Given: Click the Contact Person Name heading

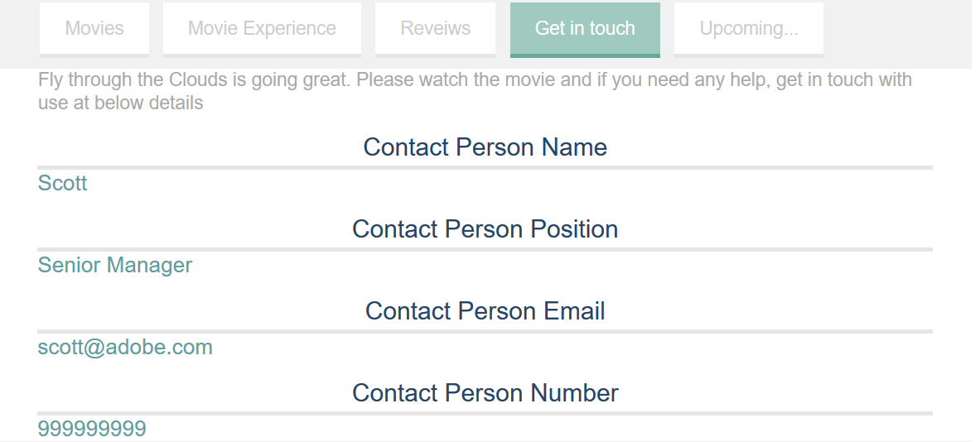Looking at the screenshot, I should pyautogui.click(x=485, y=147).
